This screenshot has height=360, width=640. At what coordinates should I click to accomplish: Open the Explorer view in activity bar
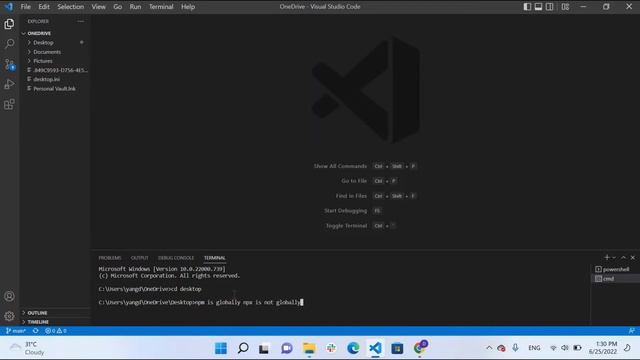pyautogui.click(x=9, y=24)
